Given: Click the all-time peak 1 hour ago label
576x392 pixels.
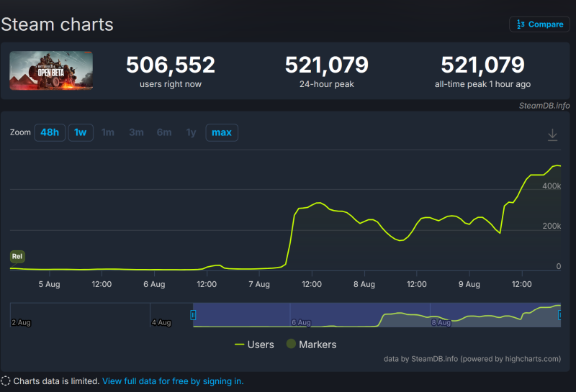Looking at the screenshot, I should coord(482,84).
